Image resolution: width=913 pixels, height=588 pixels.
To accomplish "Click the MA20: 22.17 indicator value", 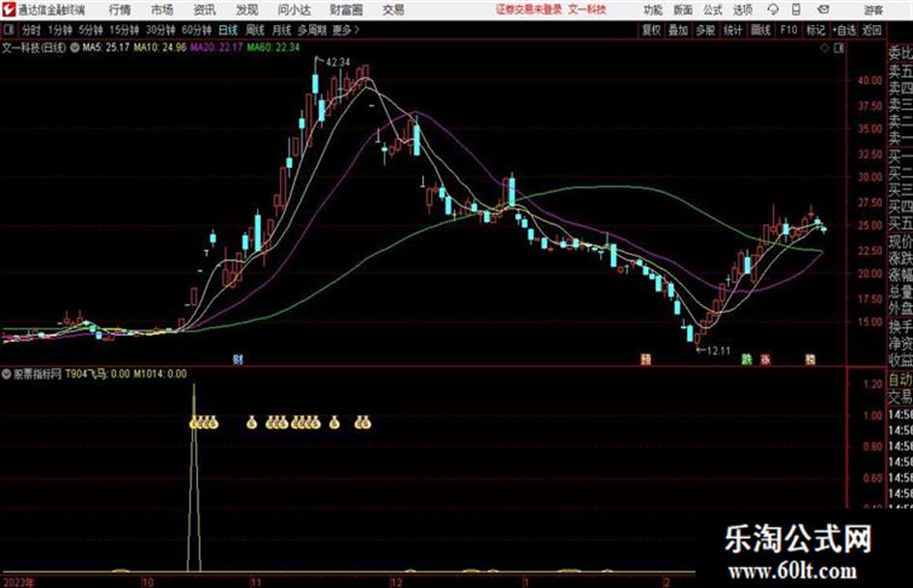I will [216, 47].
